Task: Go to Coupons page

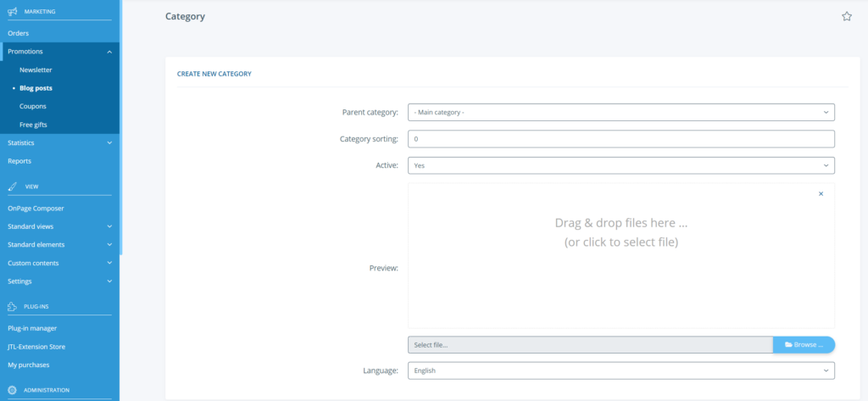Action: (x=33, y=106)
